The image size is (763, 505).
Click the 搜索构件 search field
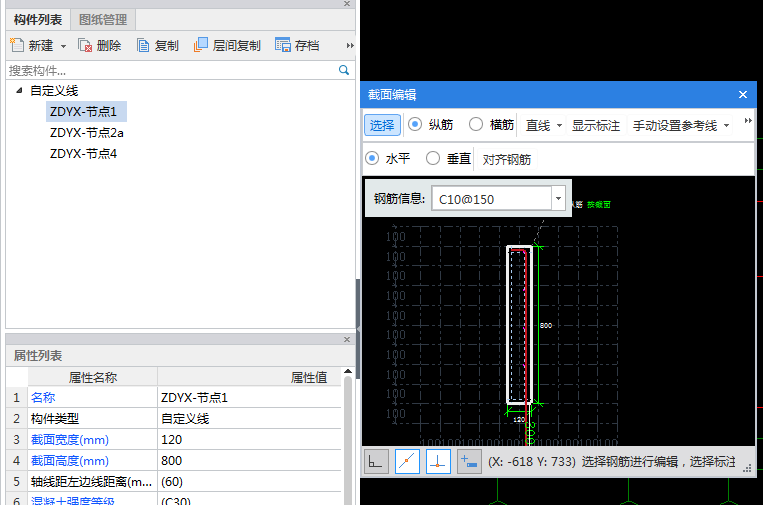point(172,71)
